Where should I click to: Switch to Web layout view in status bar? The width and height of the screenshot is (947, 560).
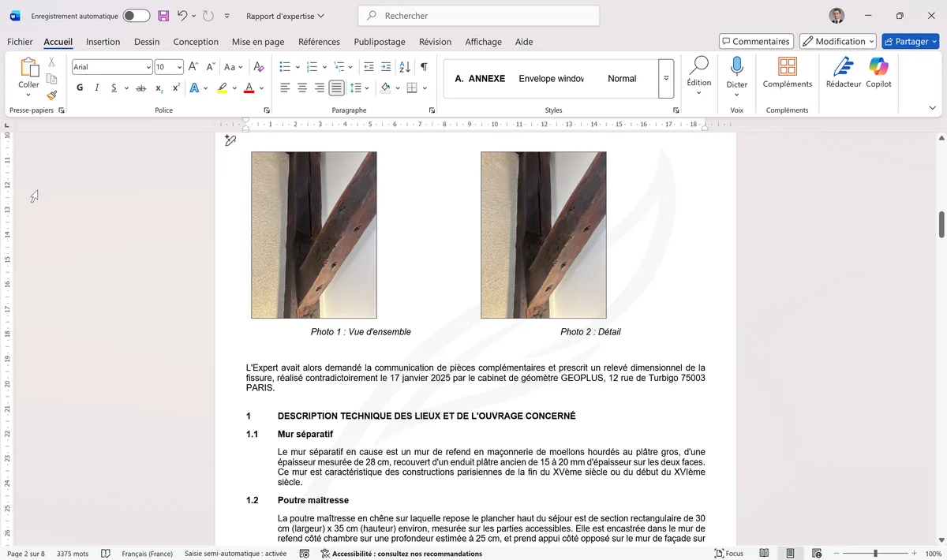pos(816,553)
